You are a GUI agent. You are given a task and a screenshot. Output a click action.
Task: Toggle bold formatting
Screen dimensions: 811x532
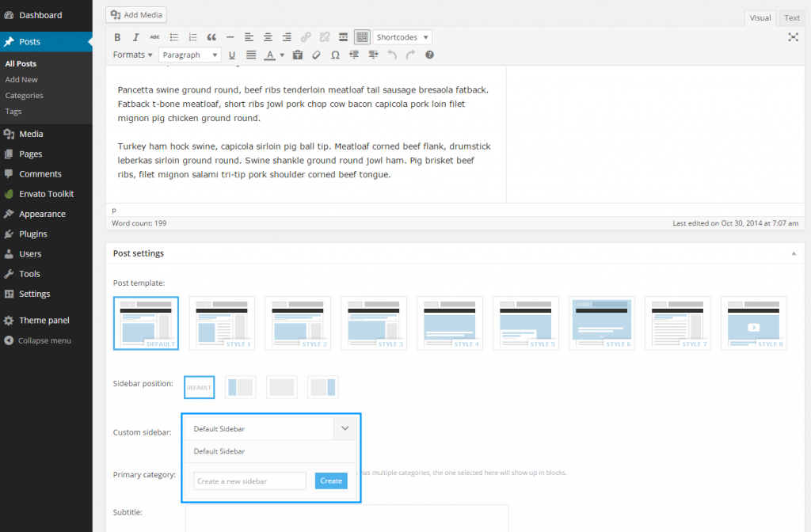(117, 37)
